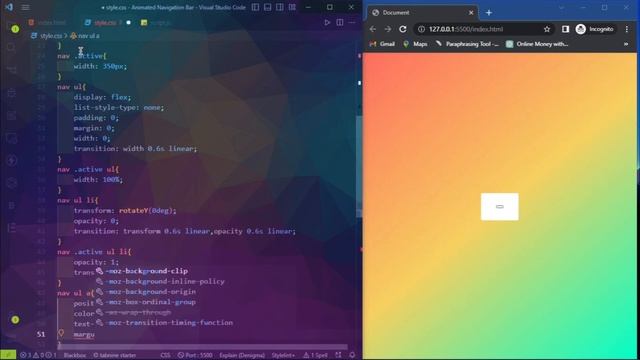Image resolution: width=640 pixels, height=360 pixels.
Task: Expand the bookmarks overflow chevron
Action: (x=626, y=44)
